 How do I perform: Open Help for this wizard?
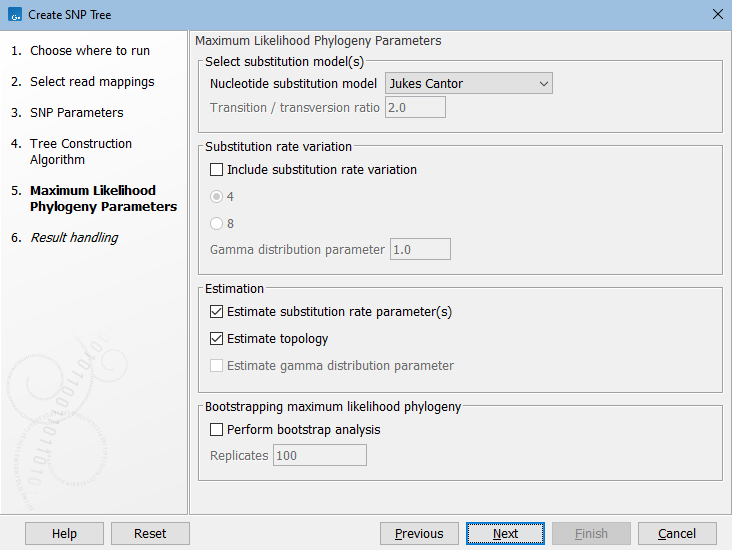point(64,534)
